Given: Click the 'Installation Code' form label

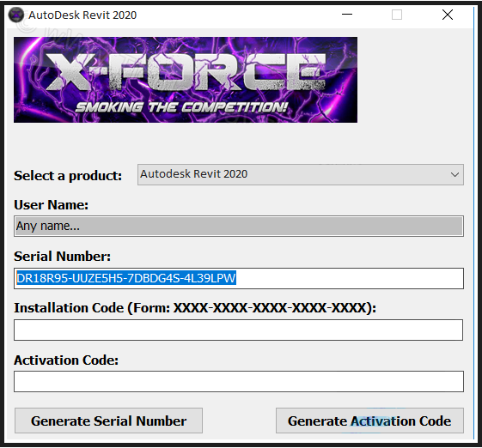Looking at the screenshot, I should (195, 308).
